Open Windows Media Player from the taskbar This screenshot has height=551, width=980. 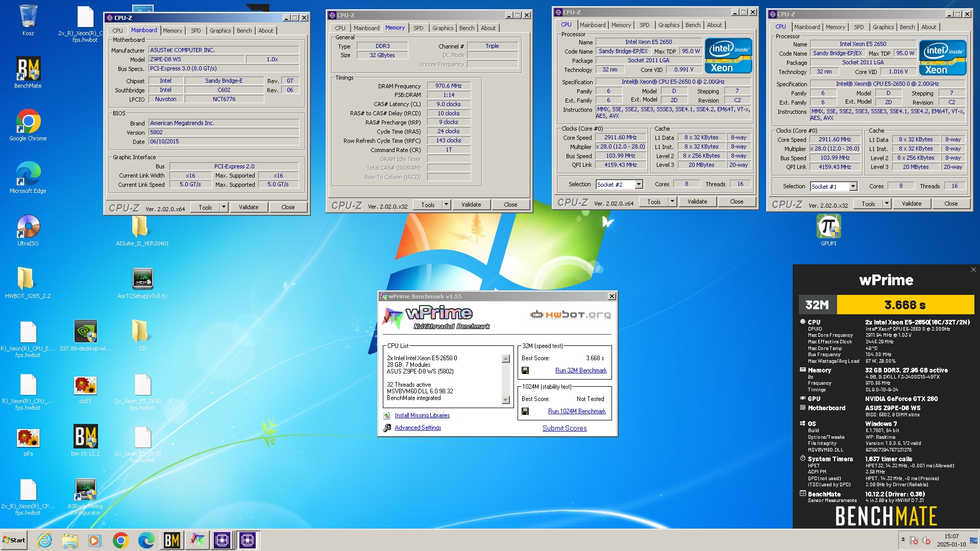click(95, 540)
